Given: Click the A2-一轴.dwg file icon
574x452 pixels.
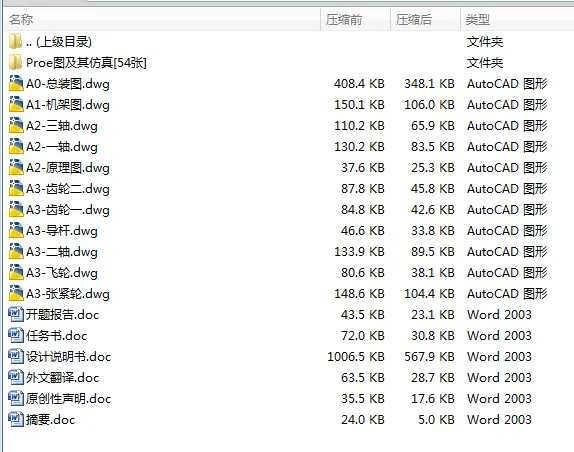Looking at the screenshot, I should pos(16,146).
